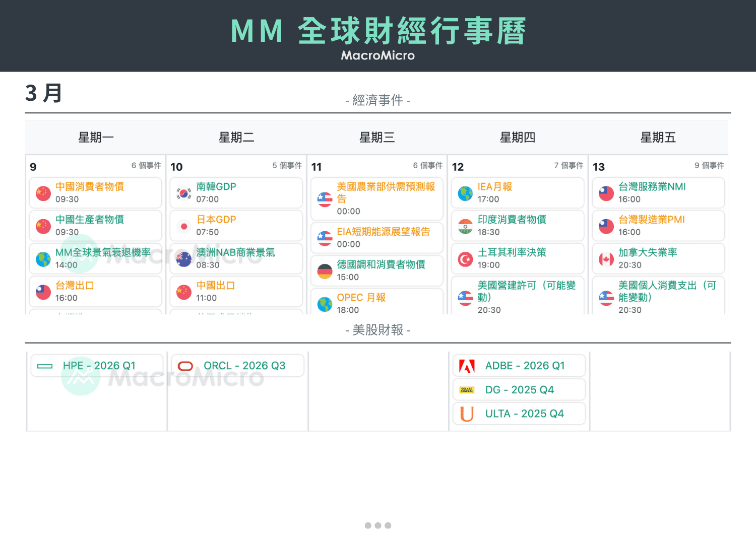Open the IEA月報 event
756x544 pixels.
pyautogui.click(x=518, y=193)
